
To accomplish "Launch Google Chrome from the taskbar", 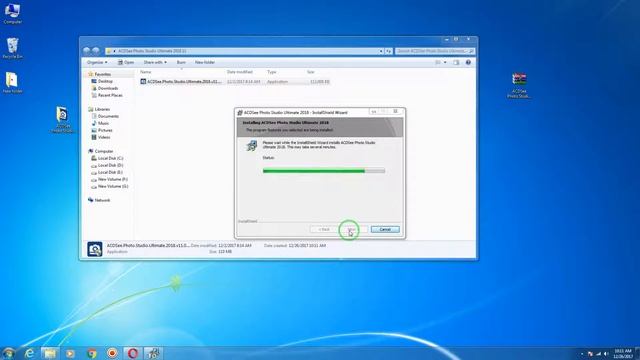I will click(91, 353).
